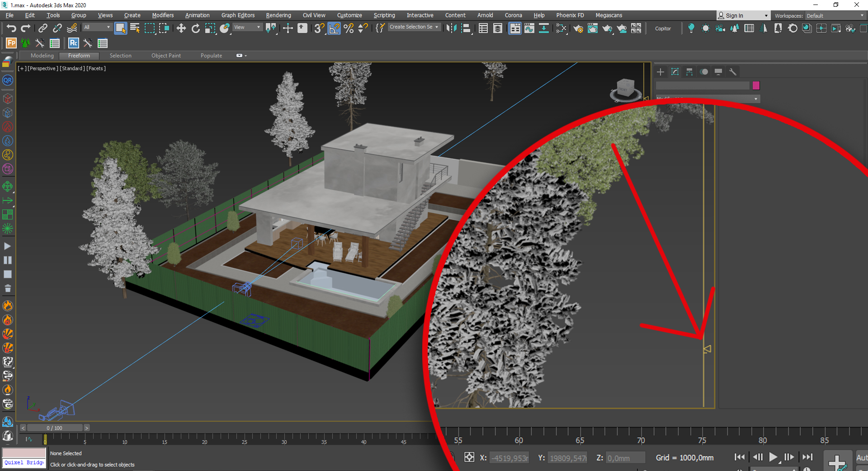This screenshot has height=471, width=868.
Task: Click the Copitor button
Action: (663, 29)
